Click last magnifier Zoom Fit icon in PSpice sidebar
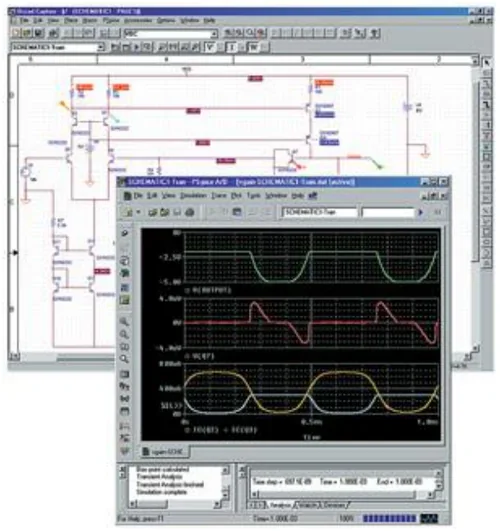This screenshot has width=500, height=531. coord(125,359)
